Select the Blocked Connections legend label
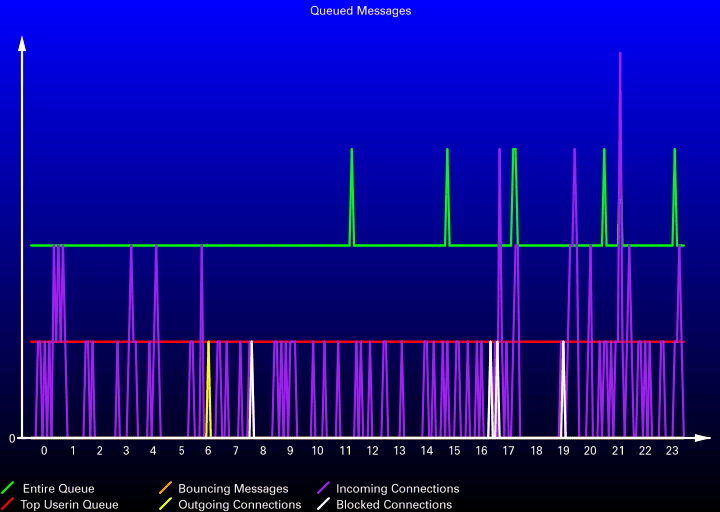 [394, 505]
